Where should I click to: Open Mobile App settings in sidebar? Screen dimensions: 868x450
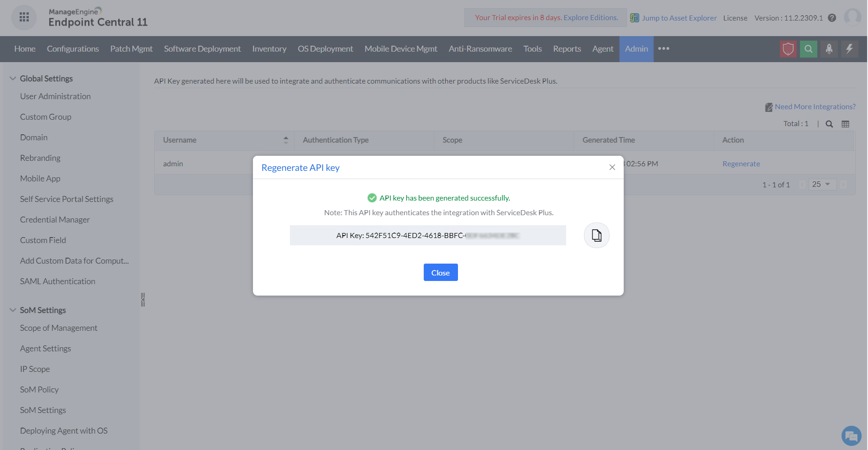(40, 179)
